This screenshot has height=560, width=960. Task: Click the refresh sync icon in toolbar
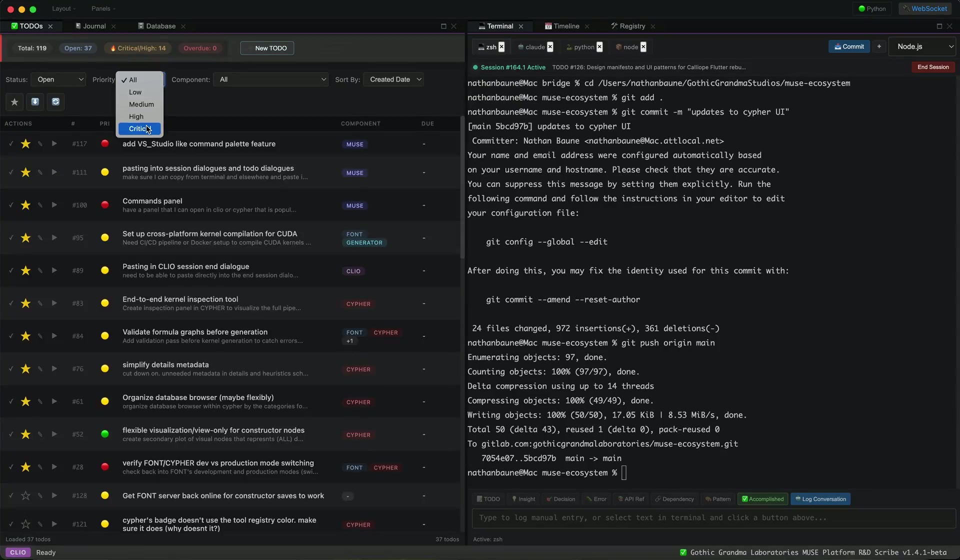pos(55,102)
